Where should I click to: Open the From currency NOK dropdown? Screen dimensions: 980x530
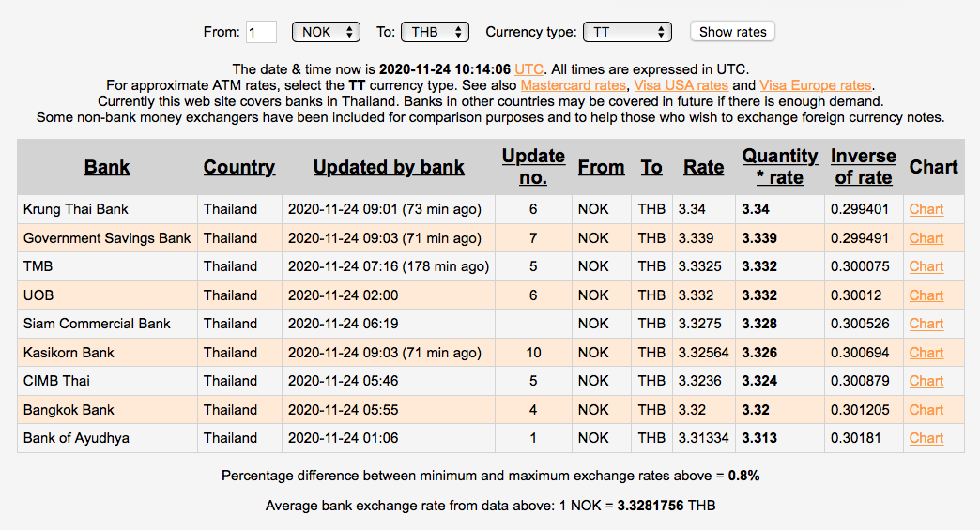(x=326, y=32)
